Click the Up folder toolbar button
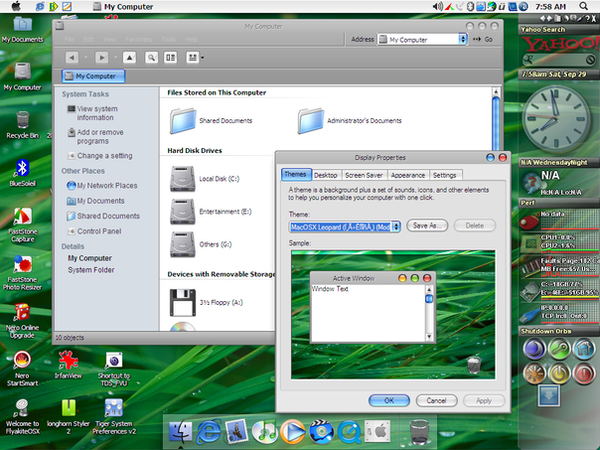The image size is (600, 450). click(x=129, y=58)
